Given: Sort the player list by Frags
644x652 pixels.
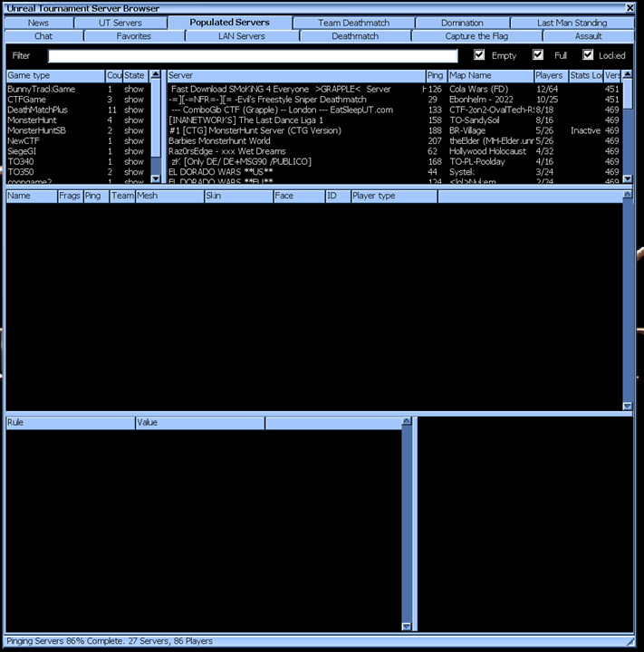Looking at the screenshot, I should pos(69,196).
